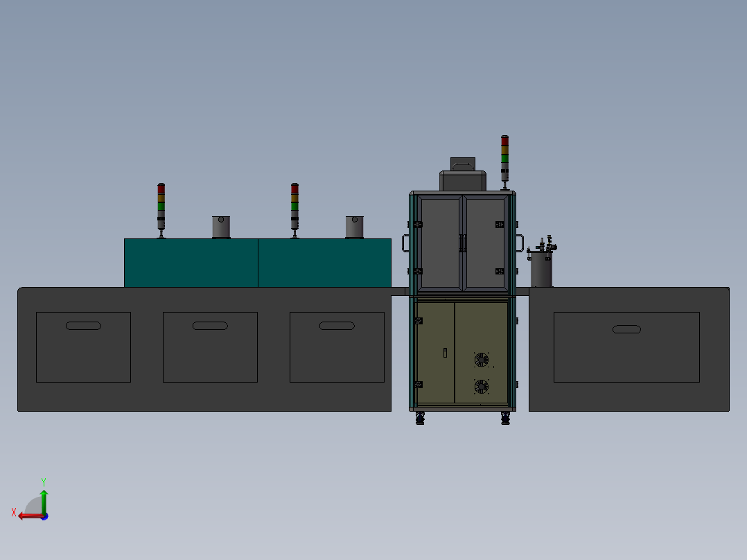Pick the gray cylinder on the right teal cover
This screenshot has width=747, height=560.
point(355,227)
